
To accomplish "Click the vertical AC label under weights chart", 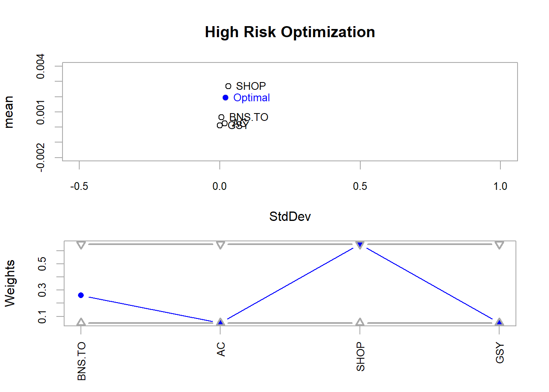I will [221, 350].
